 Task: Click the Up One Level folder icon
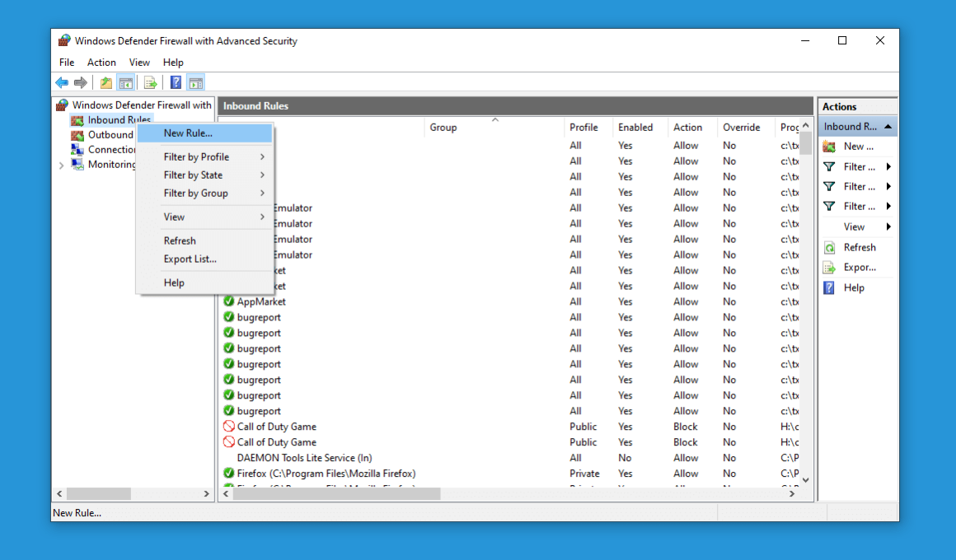coord(106,83)
